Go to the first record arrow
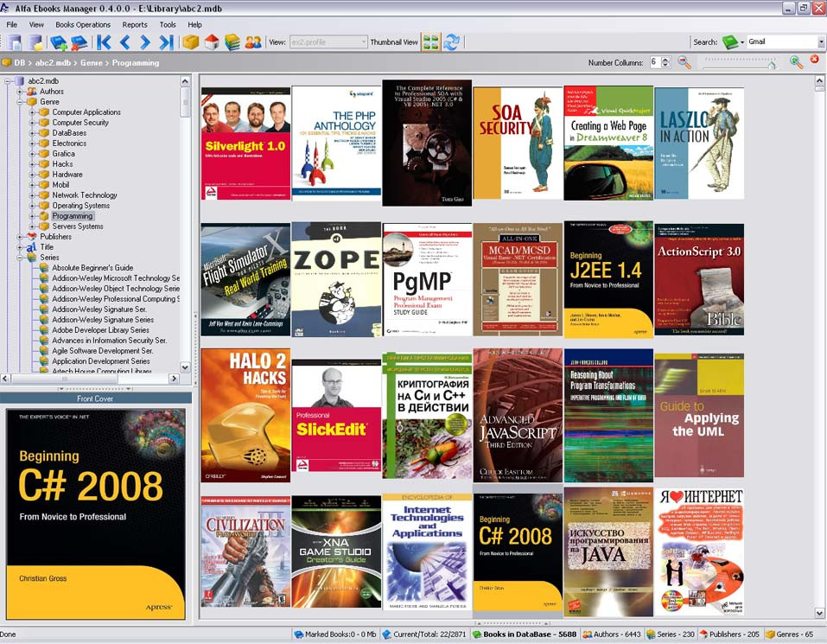The height and width of the screenshot is (644, 827). (104, 42)
